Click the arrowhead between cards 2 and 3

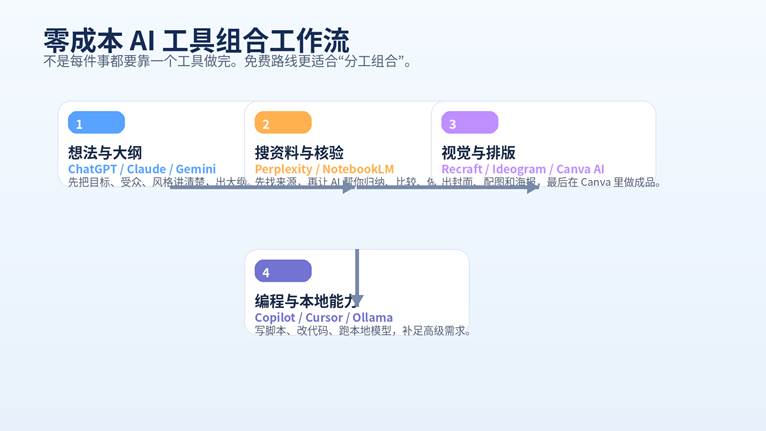(x=534, y=187)
